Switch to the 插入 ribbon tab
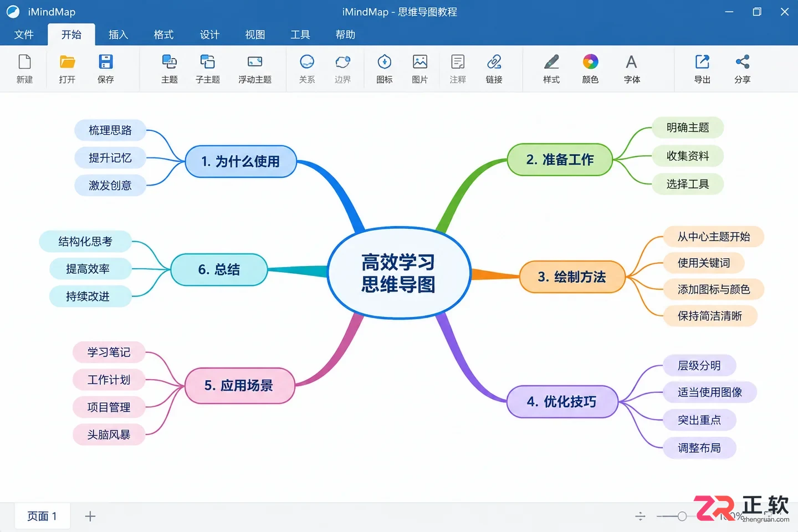 pos(118,34)
